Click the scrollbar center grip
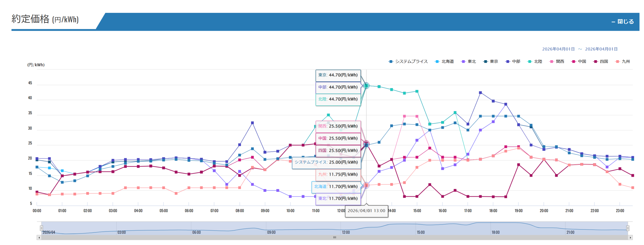Viewport: 644px width, 245px height. point(335,237)
